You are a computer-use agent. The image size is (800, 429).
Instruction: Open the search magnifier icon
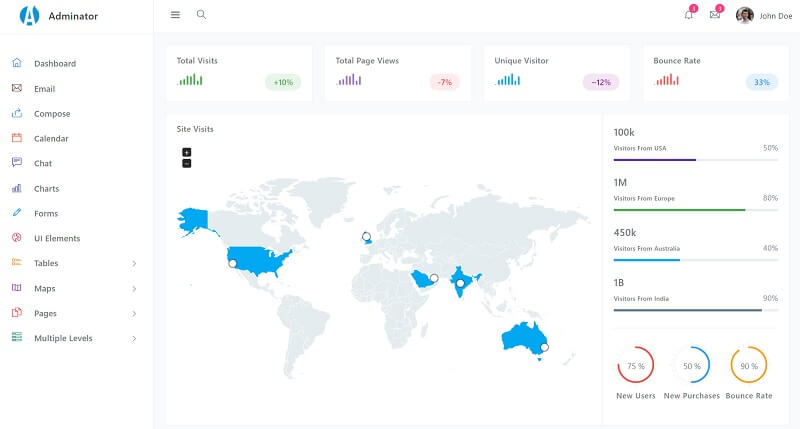[x=201, y=15]
